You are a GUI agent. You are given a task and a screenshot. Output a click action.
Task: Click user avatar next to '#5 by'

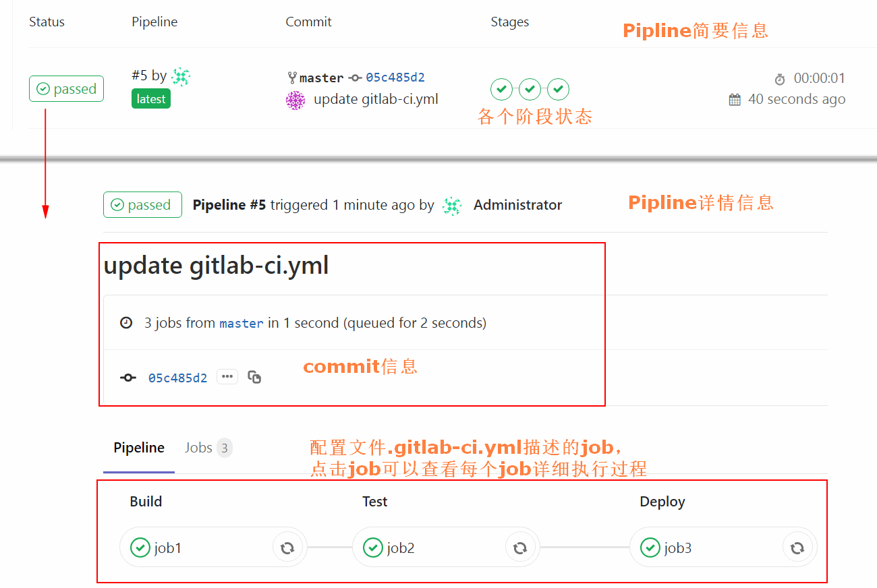(x=181, y=77)
